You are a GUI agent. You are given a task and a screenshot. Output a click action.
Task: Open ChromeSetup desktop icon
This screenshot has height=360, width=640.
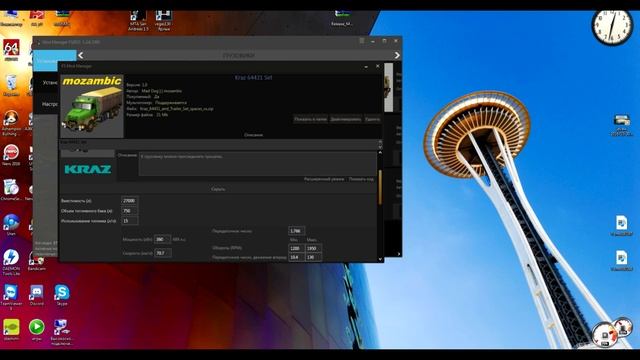point(11,189)
